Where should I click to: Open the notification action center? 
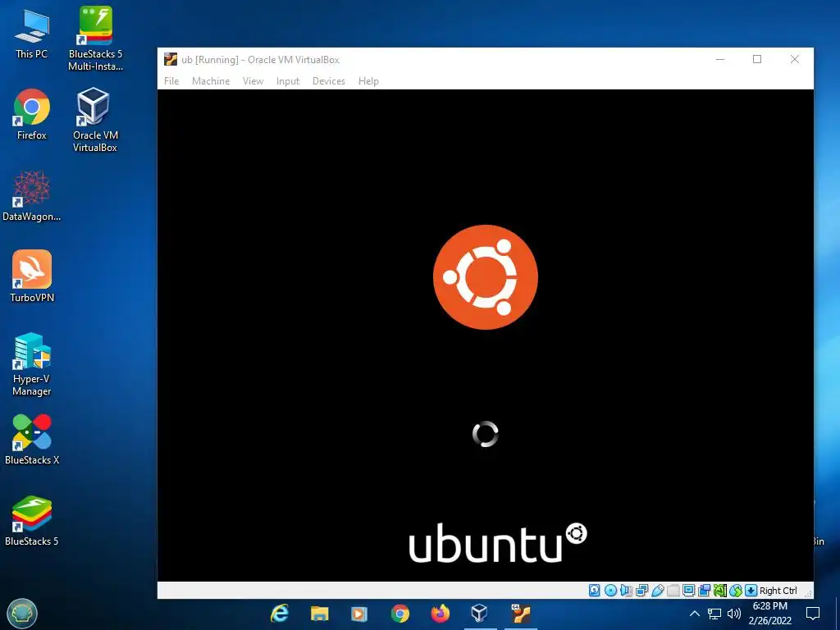click(x=813, y=614)
